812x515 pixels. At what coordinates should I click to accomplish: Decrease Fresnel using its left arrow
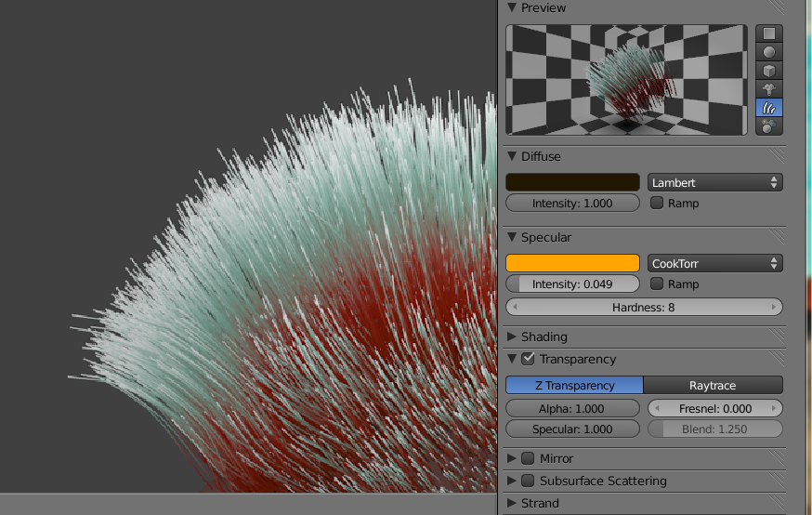657,408
